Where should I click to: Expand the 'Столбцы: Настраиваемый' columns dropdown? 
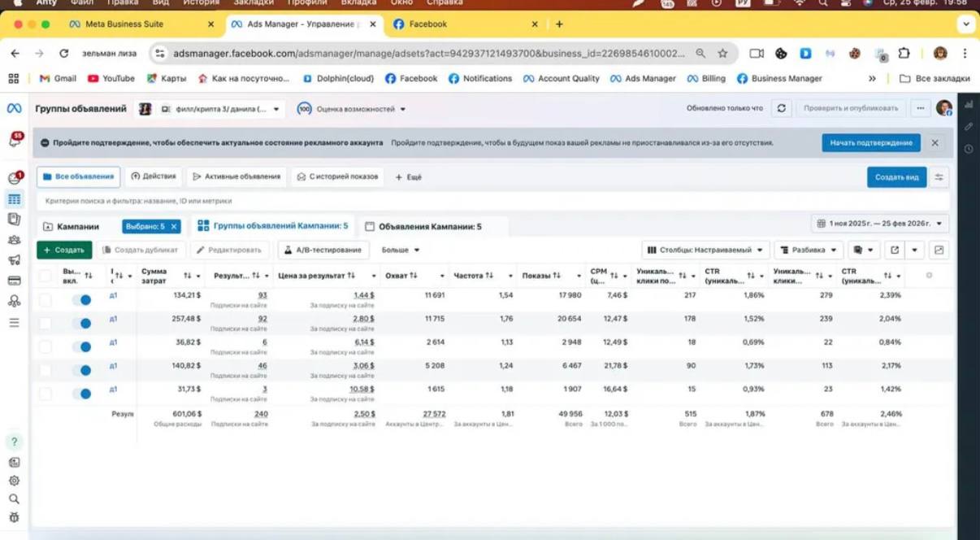(705, 250)
